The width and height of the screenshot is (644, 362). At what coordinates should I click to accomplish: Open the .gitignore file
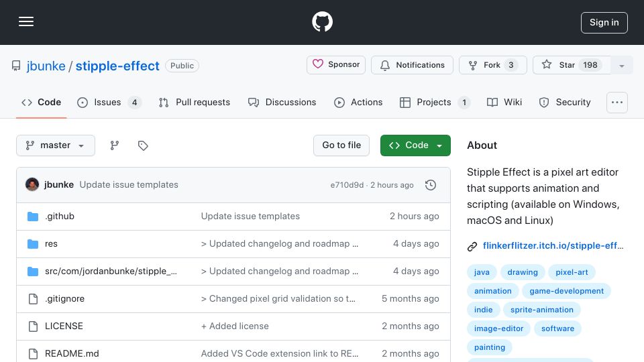pos(64,299)
